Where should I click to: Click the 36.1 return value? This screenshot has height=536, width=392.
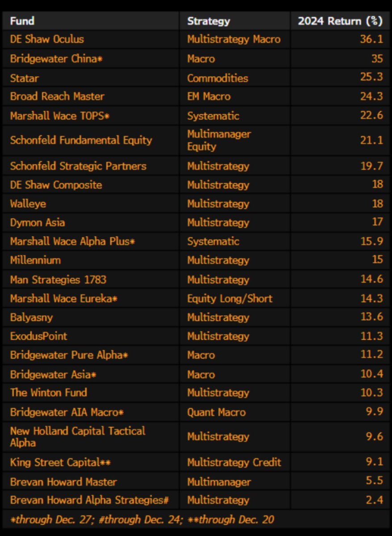pyautogui.click(x=371, y=39)
